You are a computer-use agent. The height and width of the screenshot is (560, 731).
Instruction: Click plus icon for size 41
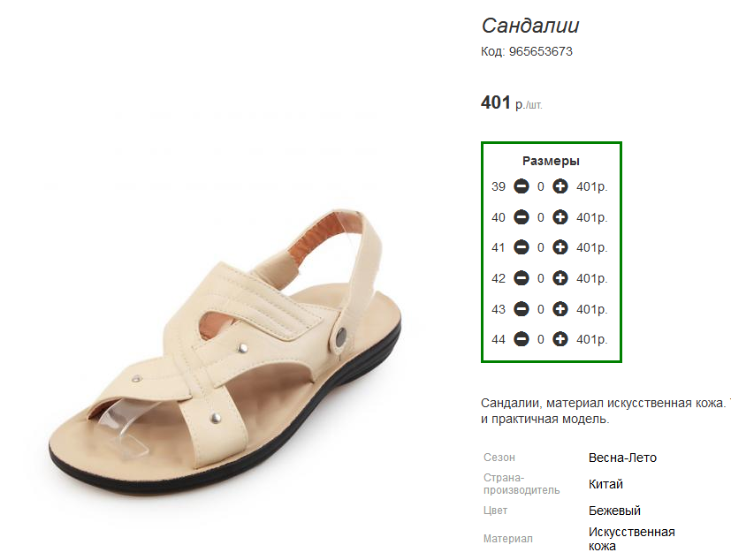point(560,247)
